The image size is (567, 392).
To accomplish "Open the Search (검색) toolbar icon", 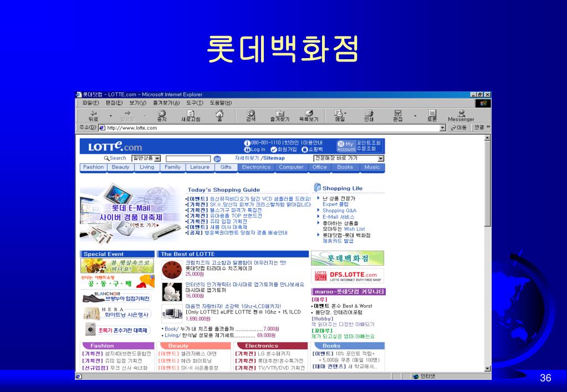I will (x=251, y=116).
